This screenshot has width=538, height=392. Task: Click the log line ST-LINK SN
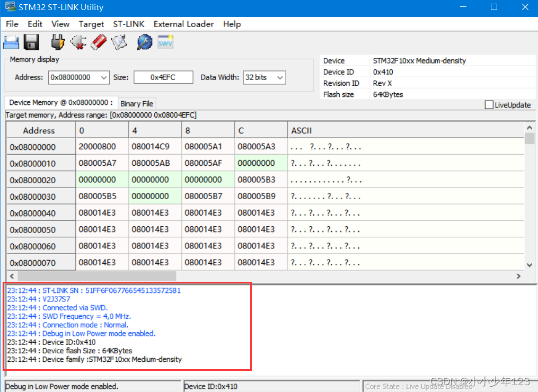[x=94, y=290]
